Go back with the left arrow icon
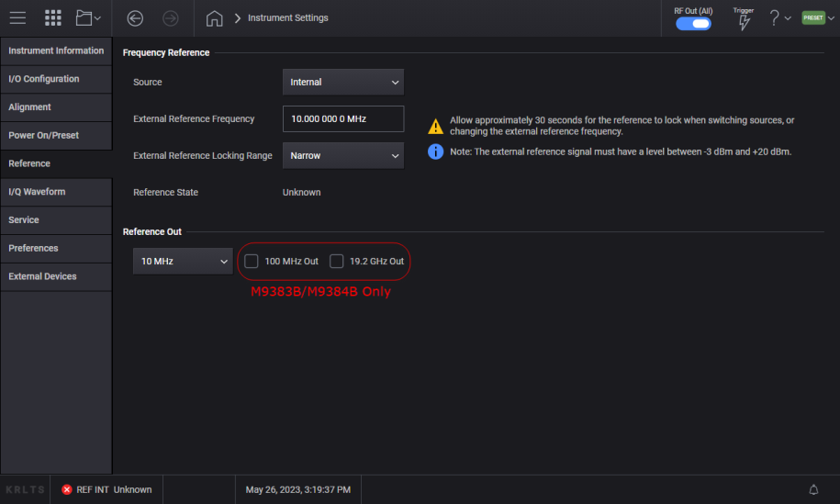840x504 pixels. tap(135, 18)
